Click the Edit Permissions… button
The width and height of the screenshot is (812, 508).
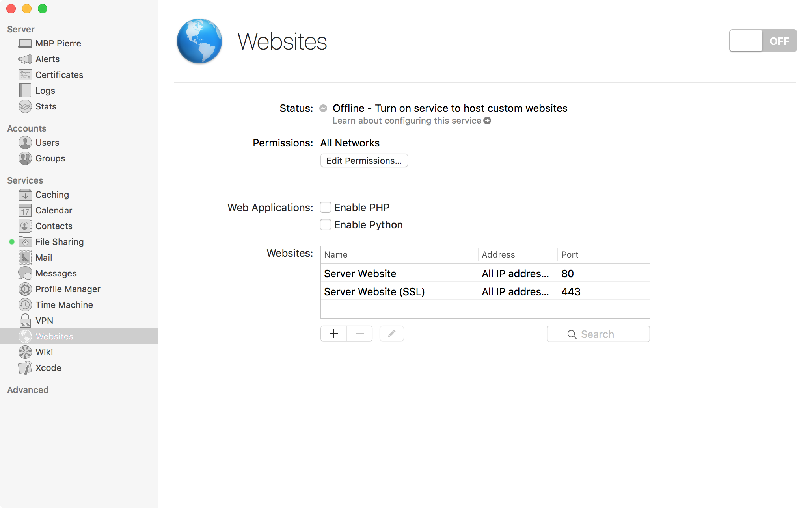point(364,161)
